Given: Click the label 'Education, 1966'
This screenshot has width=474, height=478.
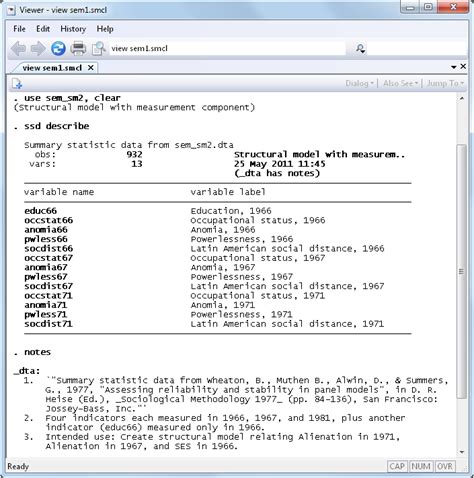Looking at the screenshot, I should (231, 211).
